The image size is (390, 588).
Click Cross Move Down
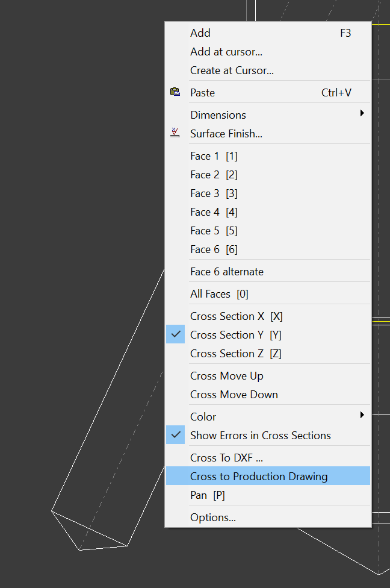268,395
